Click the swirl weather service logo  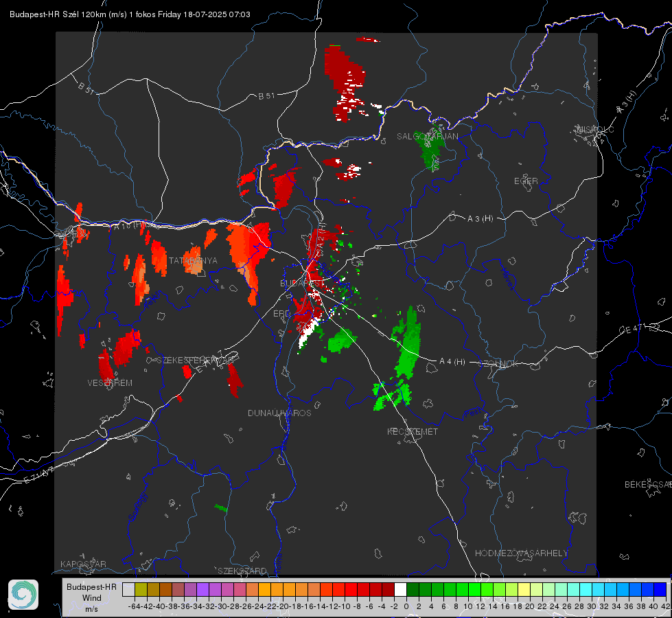[23, 595]
